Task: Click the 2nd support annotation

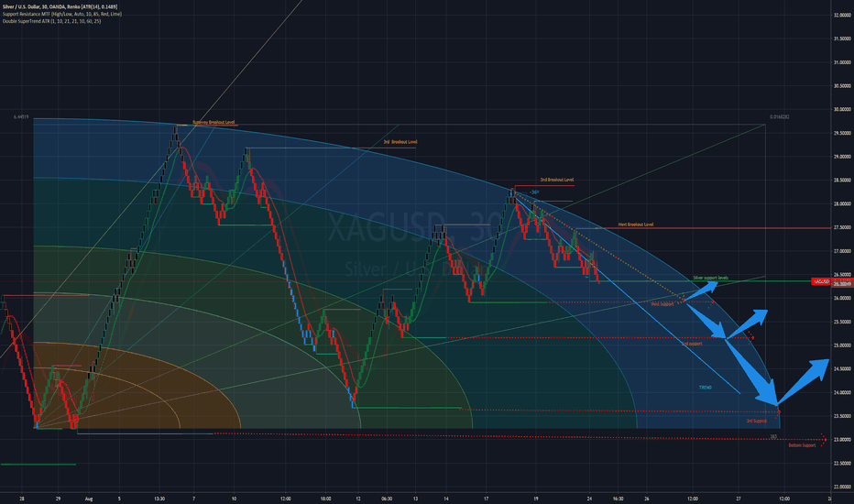Action: coord(692,344)
